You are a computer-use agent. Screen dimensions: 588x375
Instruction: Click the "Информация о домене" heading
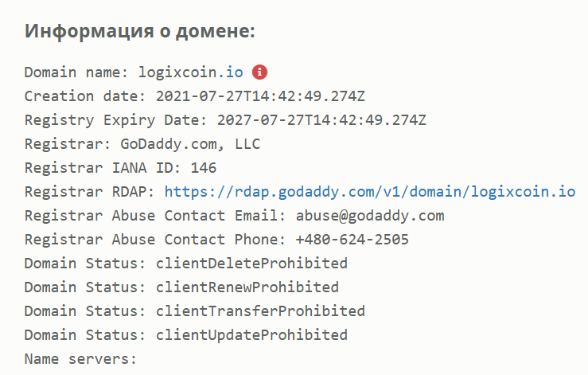139,31
